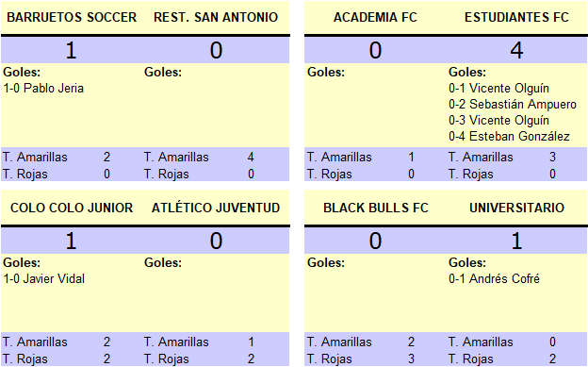Select Rest. San Antonio yellow card count 4

251,157
